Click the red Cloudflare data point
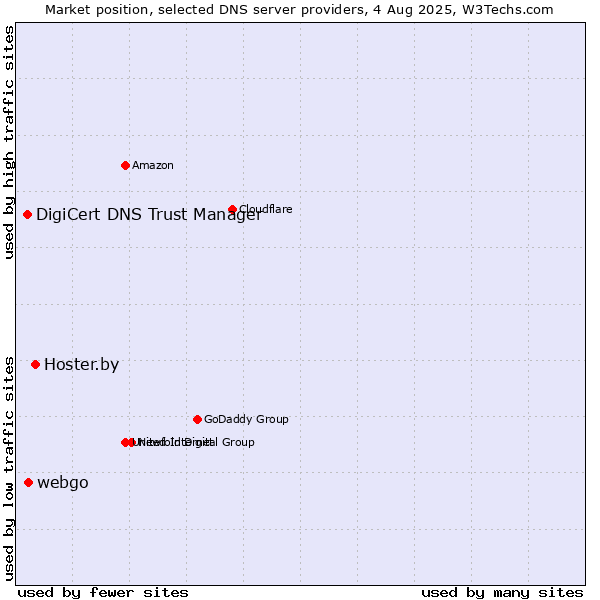Screen dimensions: 600x600 point(232,209)
